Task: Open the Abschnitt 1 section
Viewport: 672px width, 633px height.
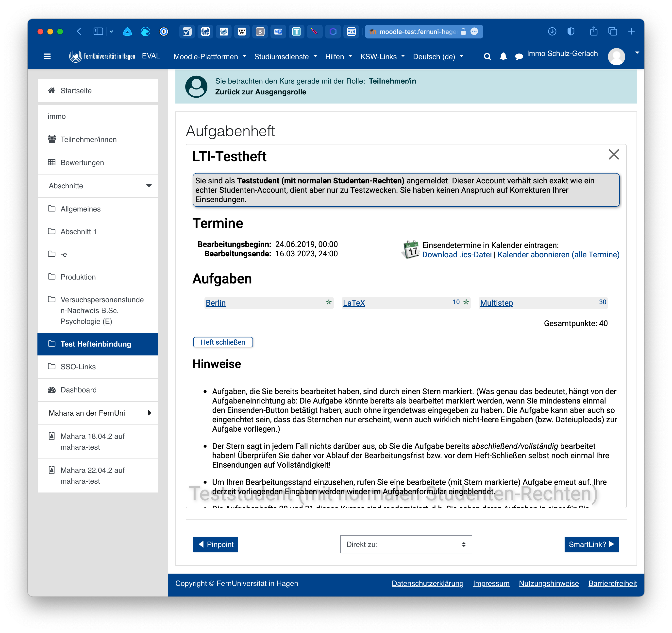Action: (98, 231)
